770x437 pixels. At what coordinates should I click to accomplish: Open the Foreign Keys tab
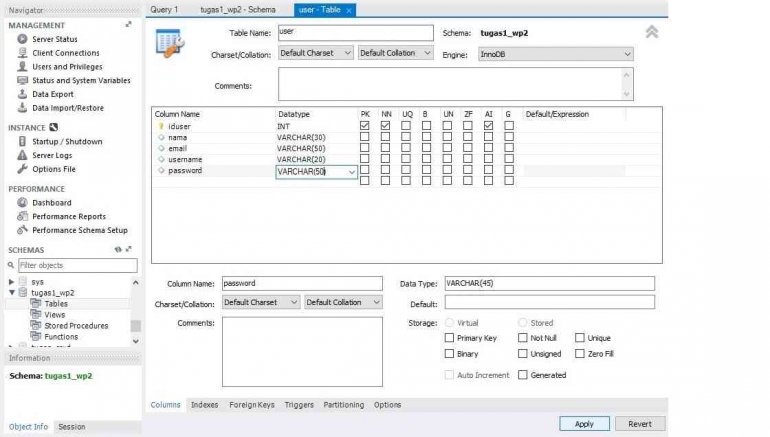click(252, 405)
